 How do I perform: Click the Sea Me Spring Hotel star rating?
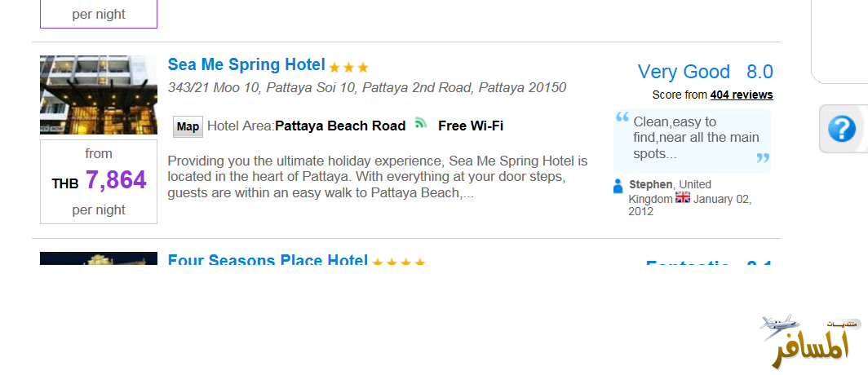349,68
